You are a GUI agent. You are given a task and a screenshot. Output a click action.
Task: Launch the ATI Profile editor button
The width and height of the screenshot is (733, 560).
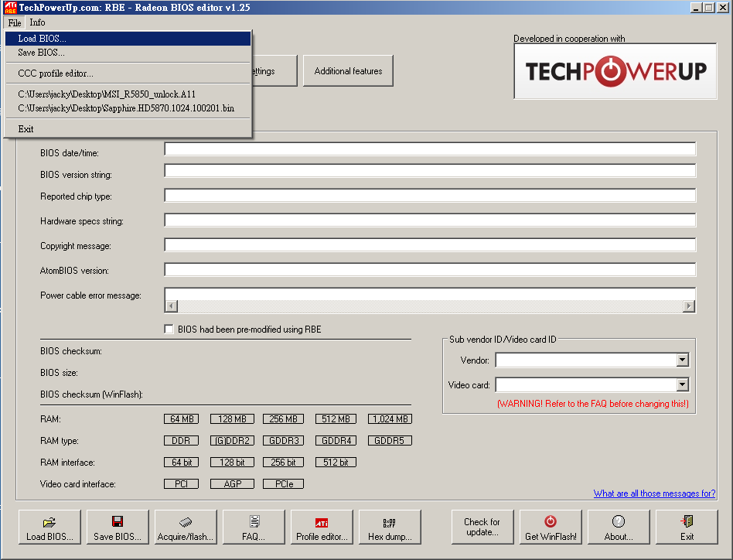tap(322, 527)
